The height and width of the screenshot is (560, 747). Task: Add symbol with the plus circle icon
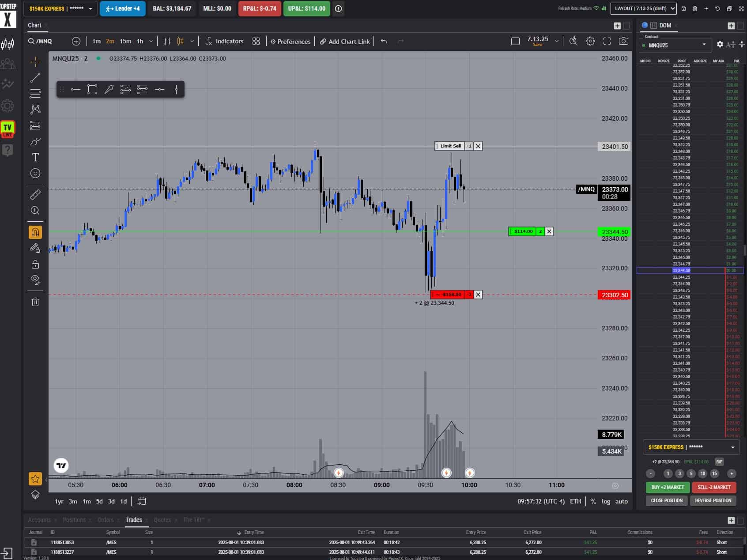(x=76, y=41)
